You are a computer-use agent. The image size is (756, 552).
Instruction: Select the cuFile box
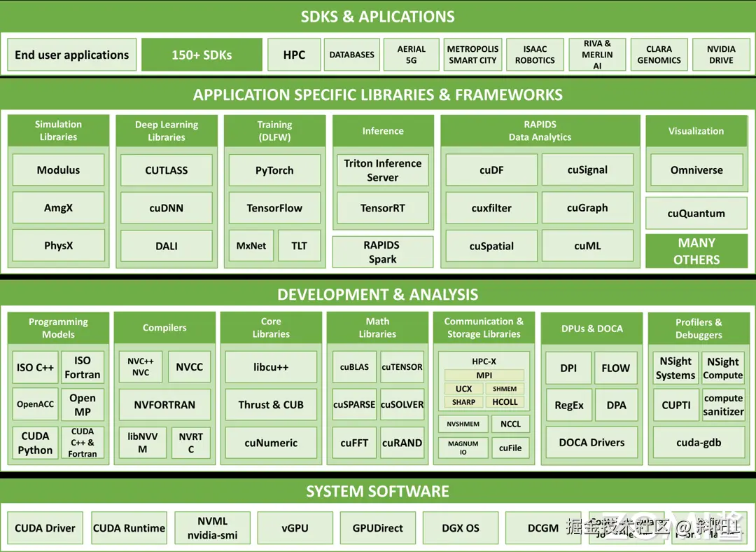(510, 448)
